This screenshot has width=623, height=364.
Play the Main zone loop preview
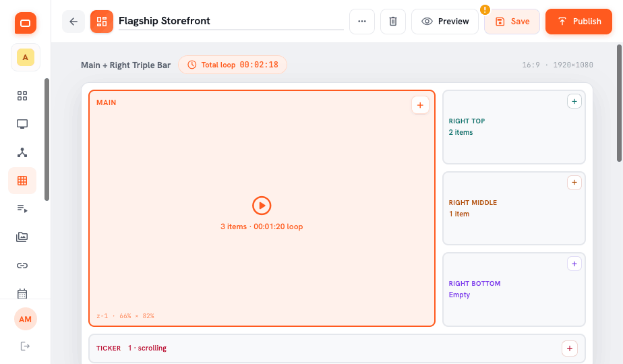pos(262,206)
